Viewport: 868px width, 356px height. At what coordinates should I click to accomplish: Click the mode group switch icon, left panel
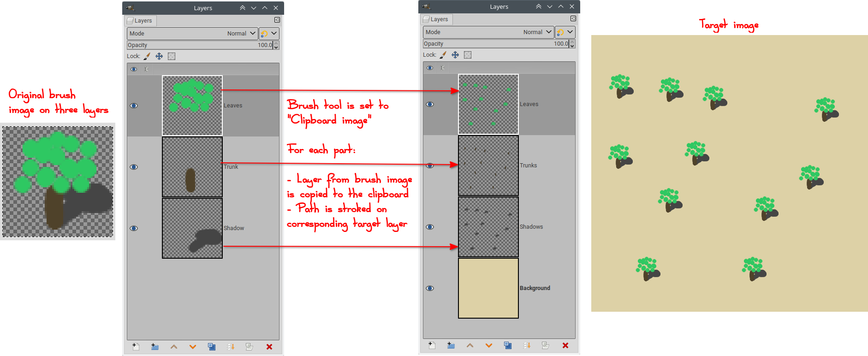pyautogui.click(x=264, y=34)
